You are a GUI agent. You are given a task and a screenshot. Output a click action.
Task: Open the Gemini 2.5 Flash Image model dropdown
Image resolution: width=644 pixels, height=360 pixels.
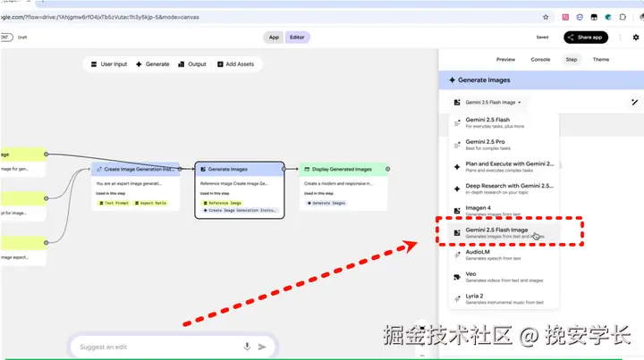[487, 102]
